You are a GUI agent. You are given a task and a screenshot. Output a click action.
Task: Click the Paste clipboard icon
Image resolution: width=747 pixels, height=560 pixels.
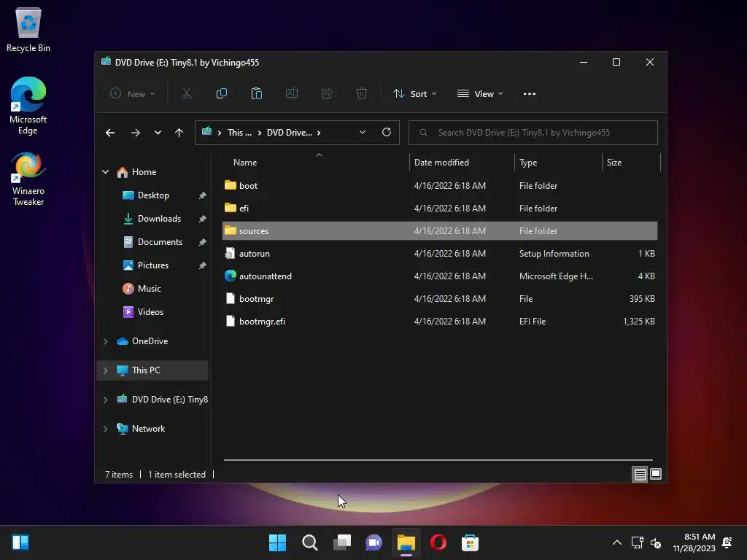pos(256,94)
